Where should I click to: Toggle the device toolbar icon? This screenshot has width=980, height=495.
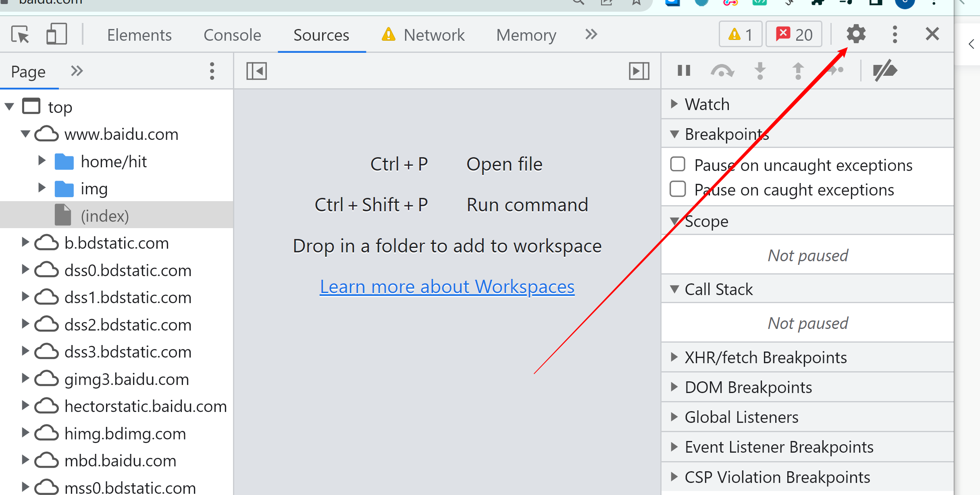click(x=56, y=34)
